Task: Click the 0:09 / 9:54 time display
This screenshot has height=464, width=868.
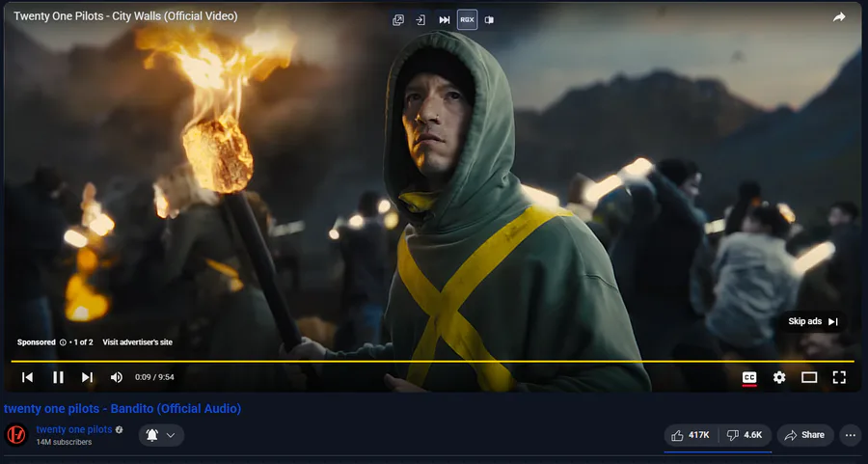Action: point(154,377)
